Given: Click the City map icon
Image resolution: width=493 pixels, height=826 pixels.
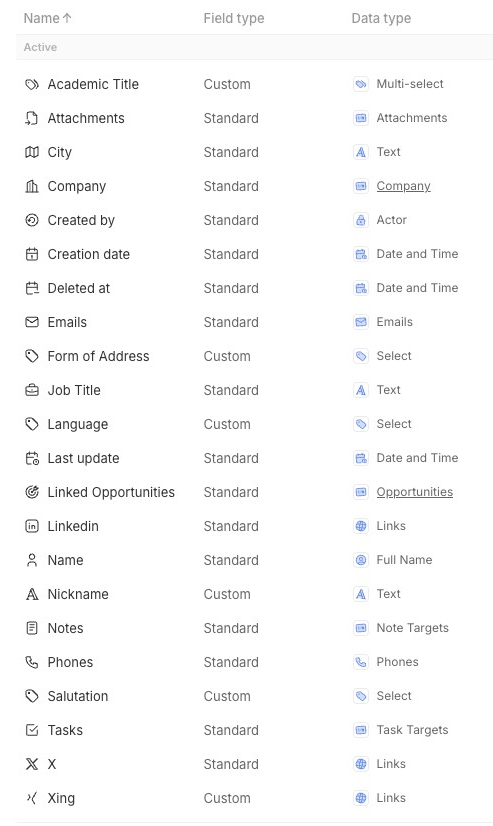Looking at the screenshot, I should click(x=32, y=152).
